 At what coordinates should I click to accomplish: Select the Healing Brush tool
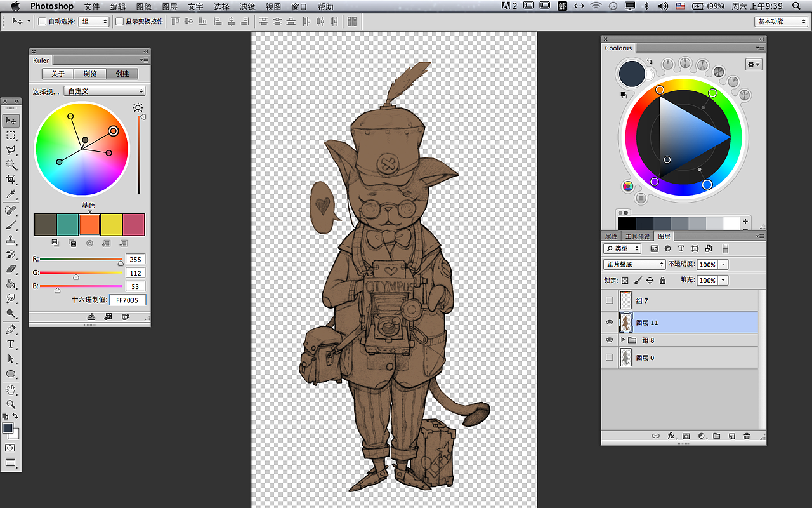11,211
